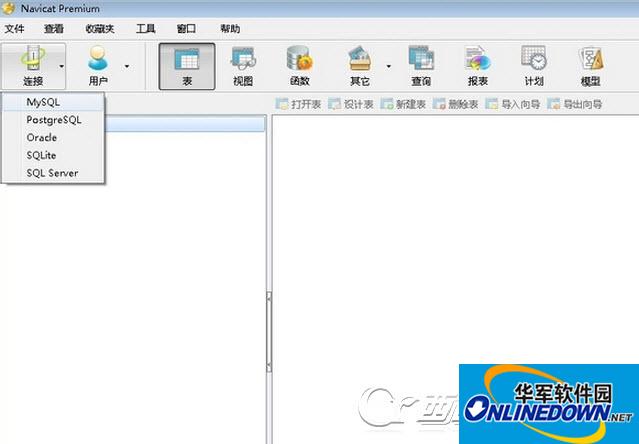
Task: Click the 报表 (Report) toolbar icon
Action: click(x=477, y=65)
